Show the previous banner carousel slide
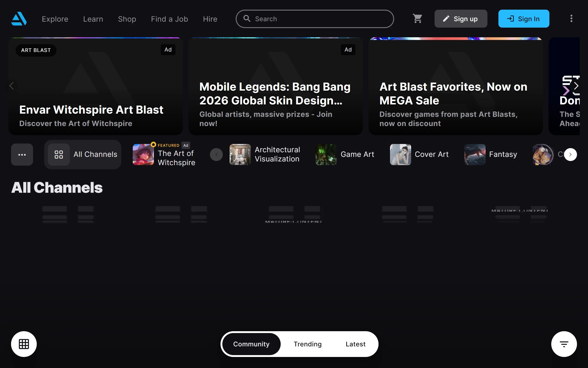Viewport: 588px width, 368px height. pos(11,86)
